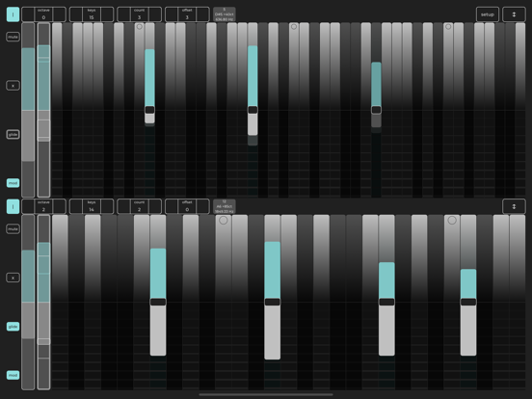Click the right box of the top count stepper
This screenshot has height=399, width=532.
click(x=155, y=14)
